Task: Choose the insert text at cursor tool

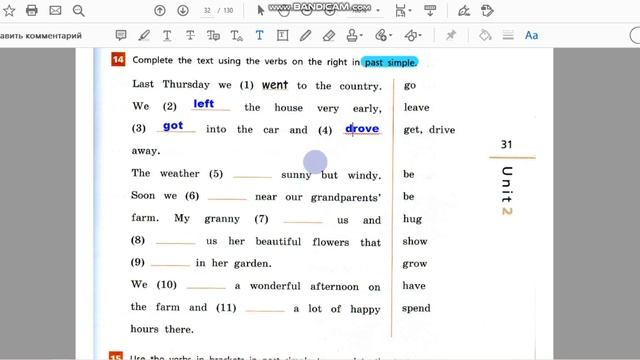Action: pyautogui.click(x=236, y=36)
